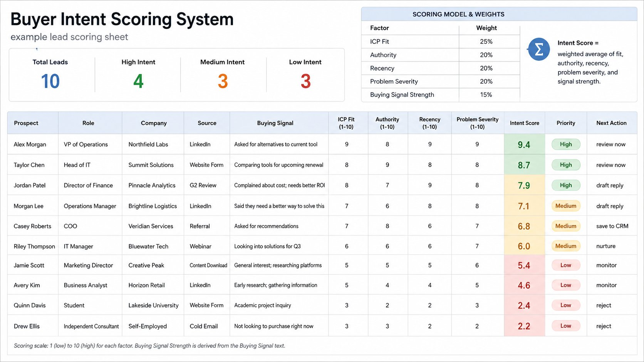Click the Low Intent count 3

(305, 81)
